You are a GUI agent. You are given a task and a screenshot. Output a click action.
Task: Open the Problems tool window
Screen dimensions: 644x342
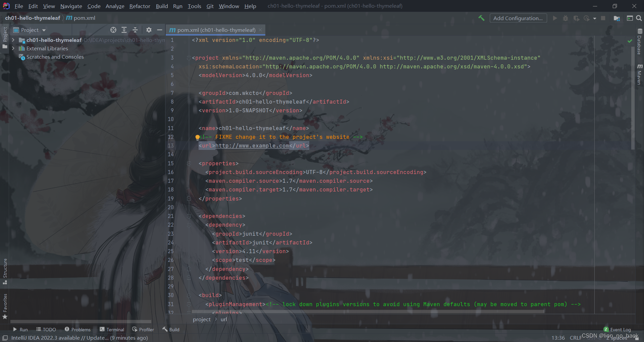[77, 330]
